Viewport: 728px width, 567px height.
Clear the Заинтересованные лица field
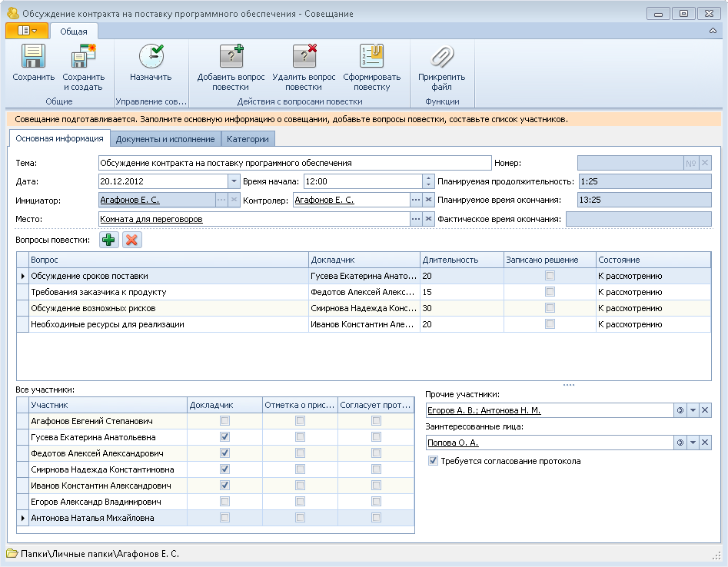705,443
